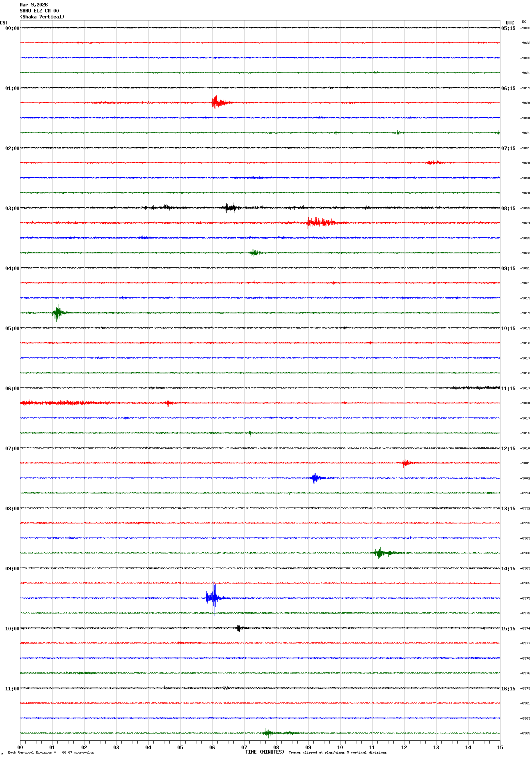532x758 pixels.
Task: Click the 08:15 UTC time label
Action: click(x=508, y=209)
